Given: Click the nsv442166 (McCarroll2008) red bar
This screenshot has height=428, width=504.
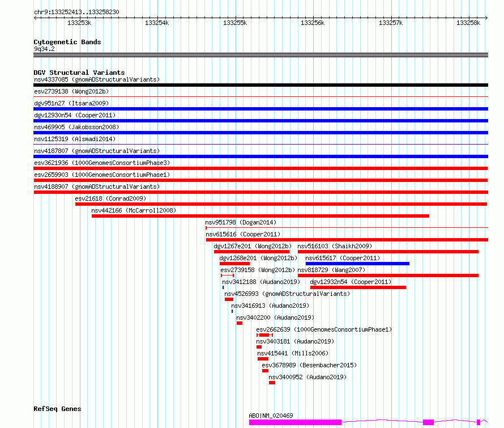Looking at the screenshot, I should [x=260, y=216].
